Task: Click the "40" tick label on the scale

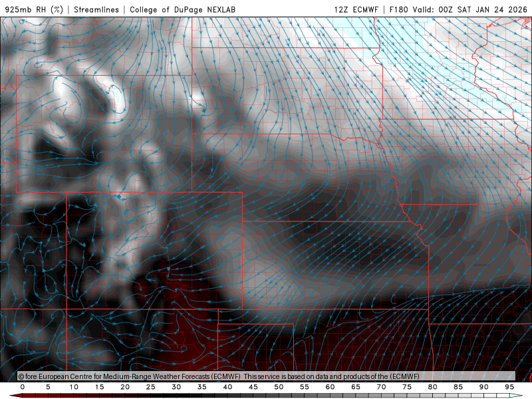Action: pos(227,387)
